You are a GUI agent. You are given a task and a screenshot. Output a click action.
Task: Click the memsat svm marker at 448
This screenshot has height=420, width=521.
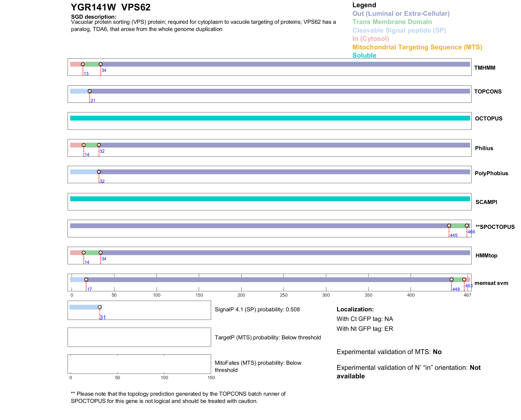coord(451,280)
